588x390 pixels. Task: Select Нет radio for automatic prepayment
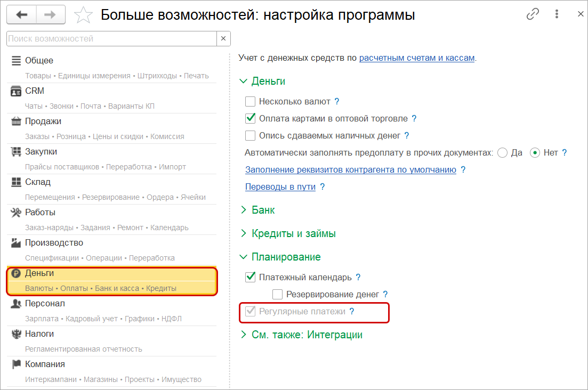tap(535, 153)
